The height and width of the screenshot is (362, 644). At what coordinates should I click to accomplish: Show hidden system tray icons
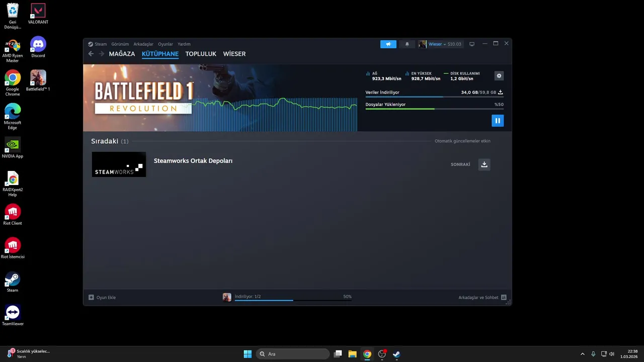tap(583, 354)
